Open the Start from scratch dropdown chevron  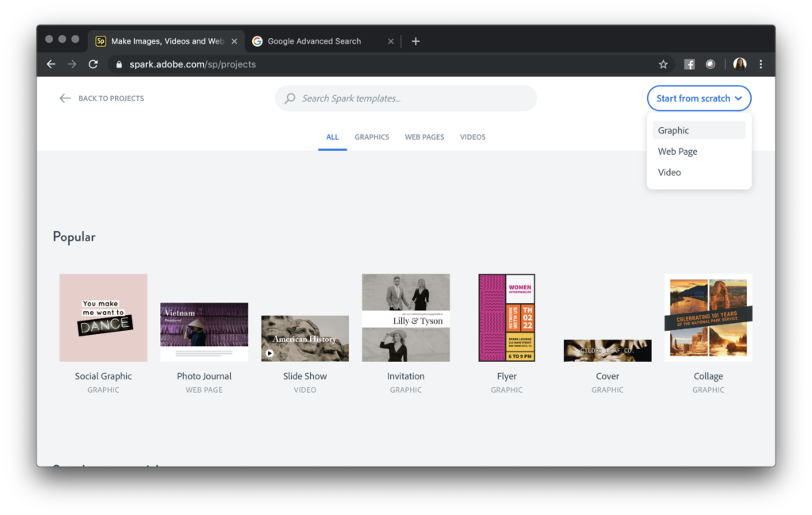[739, 98]
